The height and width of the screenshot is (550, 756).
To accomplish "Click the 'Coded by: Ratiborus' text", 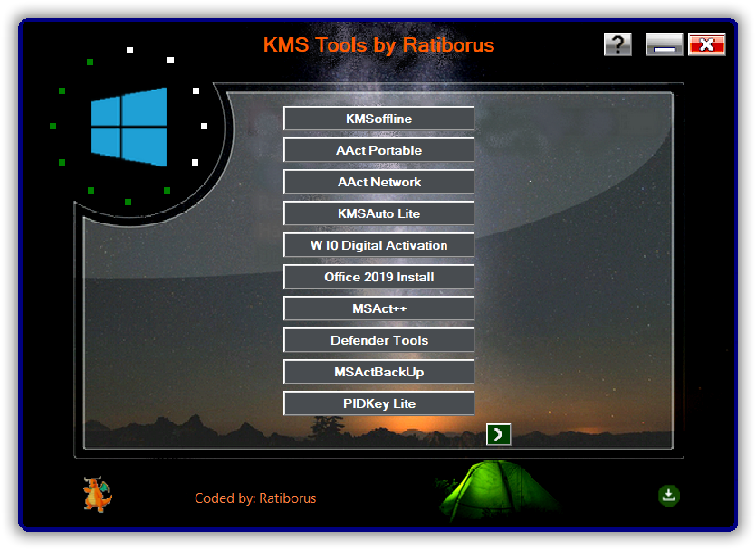I will (255, 498).
